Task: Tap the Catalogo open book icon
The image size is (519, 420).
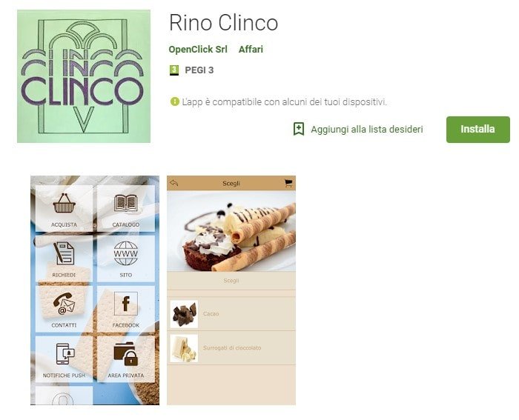Action: [126, 203]
